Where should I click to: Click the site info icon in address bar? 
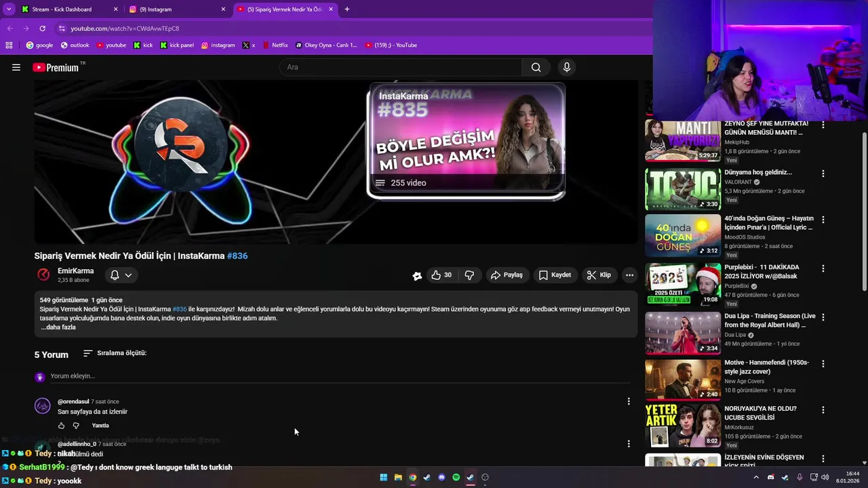coord(62,28)
